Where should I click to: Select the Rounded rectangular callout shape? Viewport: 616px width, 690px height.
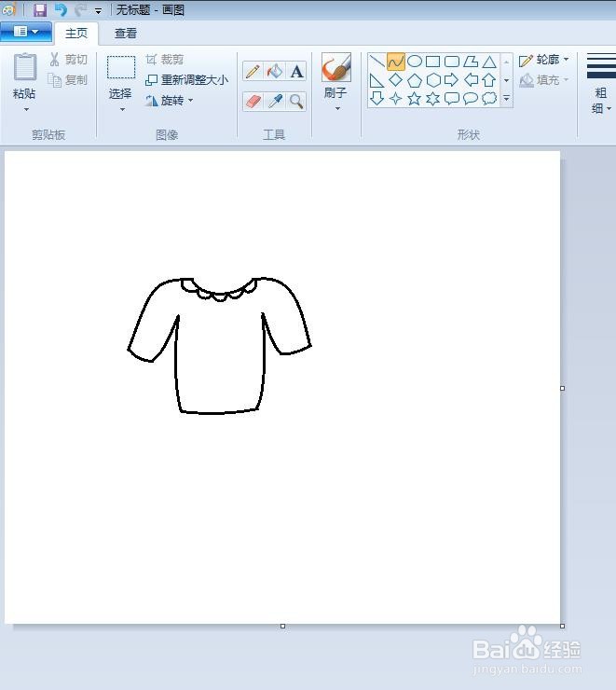pyautogui.click(x=452, y=98)
